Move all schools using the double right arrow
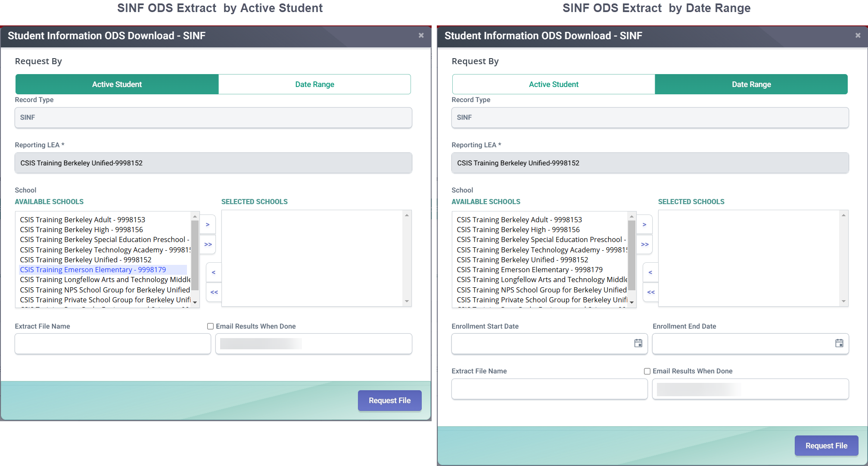 208,244
